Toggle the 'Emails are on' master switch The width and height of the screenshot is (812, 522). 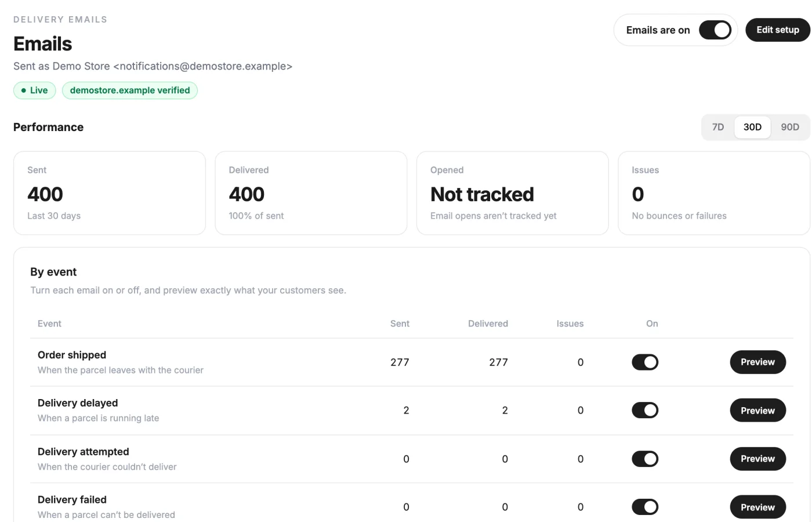coord(715,30)
